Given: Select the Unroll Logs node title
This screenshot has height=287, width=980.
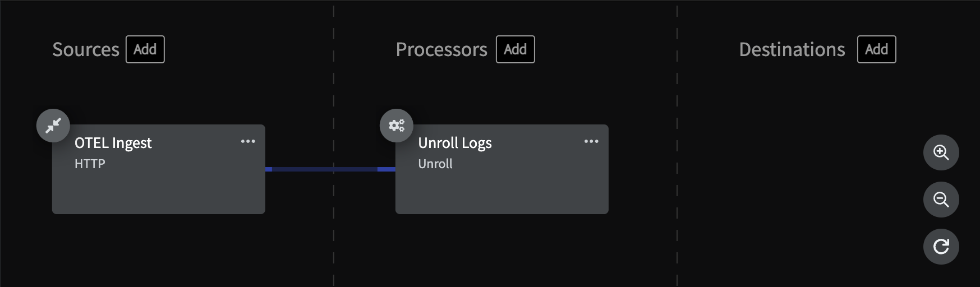Looking at the screenshot, I should [x=455, y=143].
